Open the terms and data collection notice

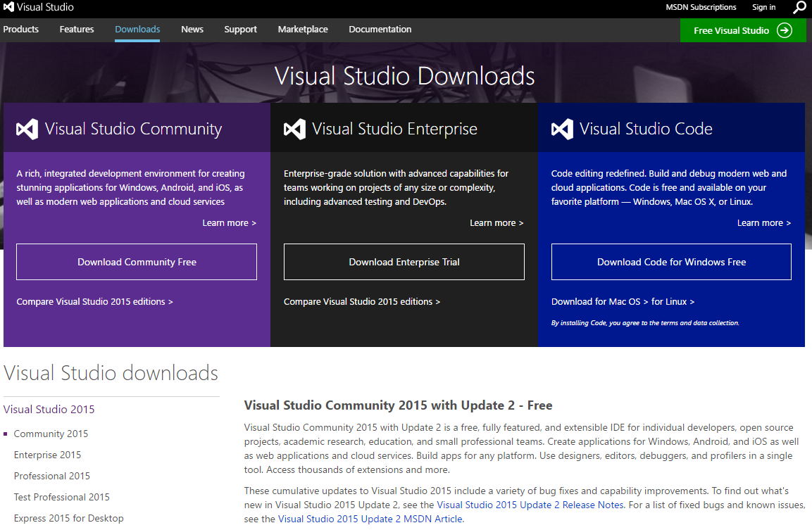[x=645, y=323]
